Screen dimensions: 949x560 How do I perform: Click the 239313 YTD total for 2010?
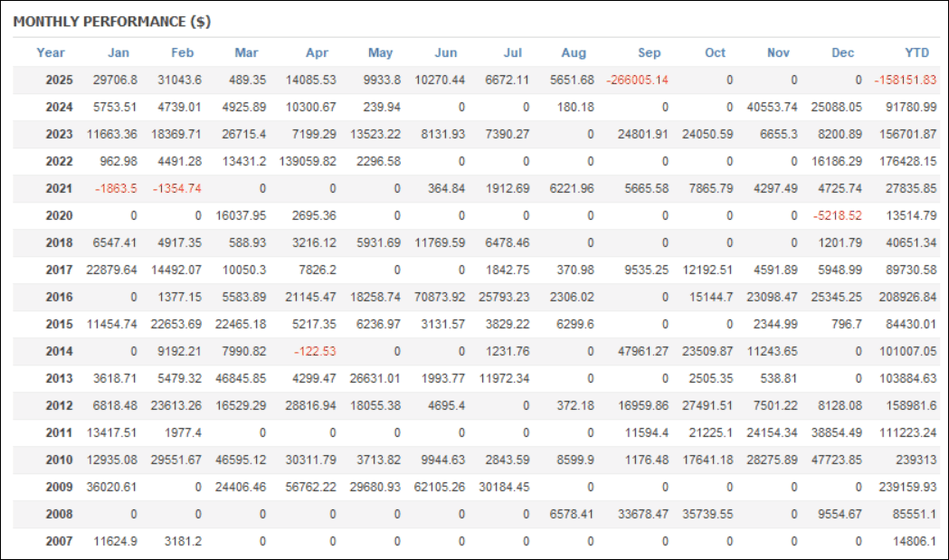914,460
